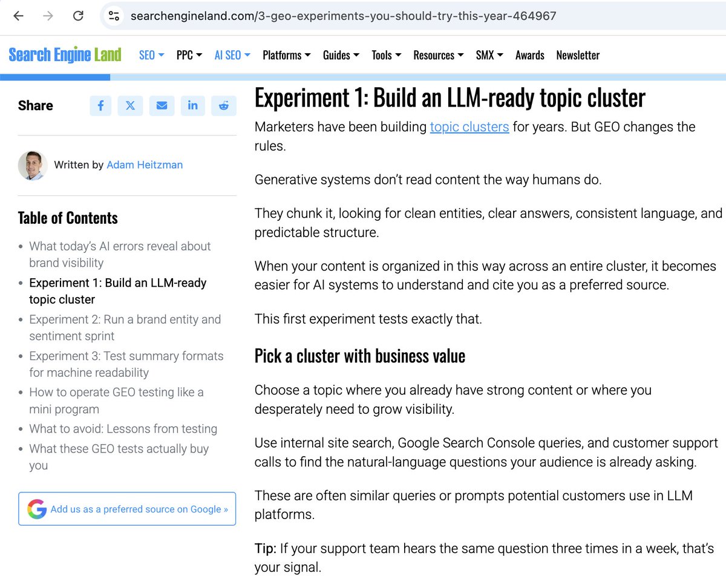Share article on Facebook

pos(100,106)
